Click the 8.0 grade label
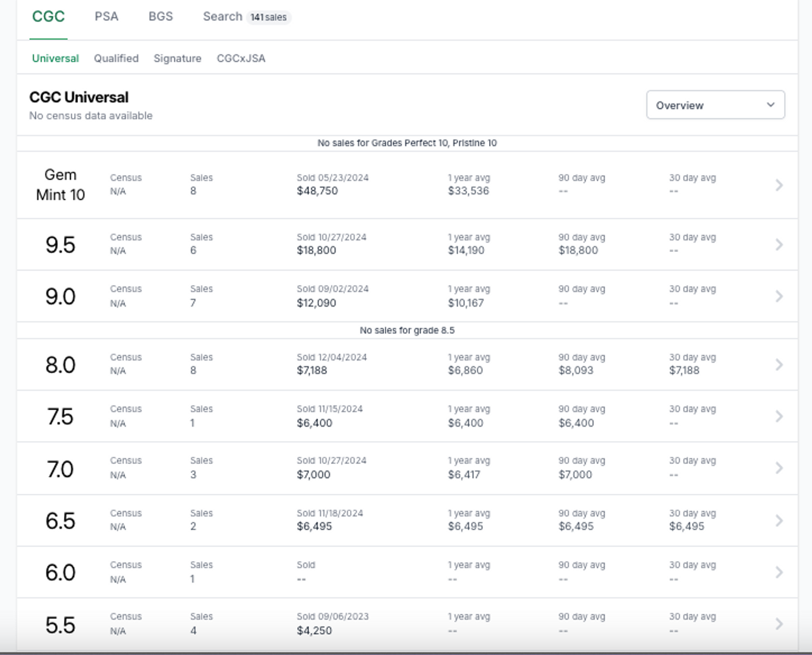 (x=60, y=365)
